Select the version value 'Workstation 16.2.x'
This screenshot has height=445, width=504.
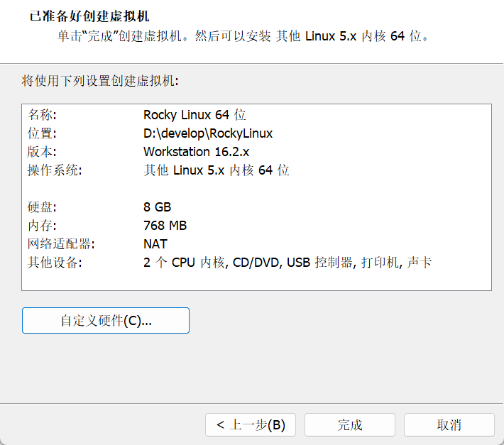click(196, 152)
